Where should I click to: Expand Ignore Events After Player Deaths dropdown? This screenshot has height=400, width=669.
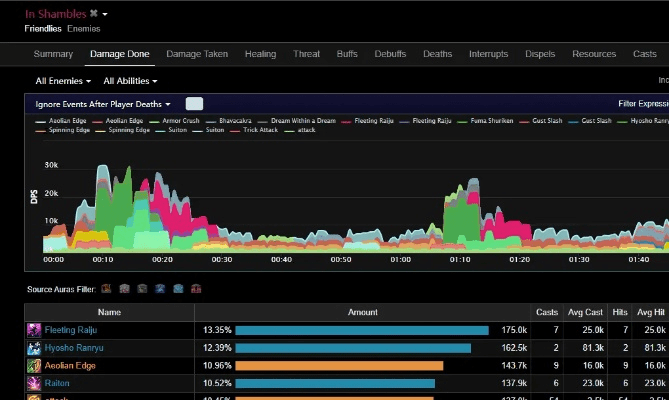103,104
